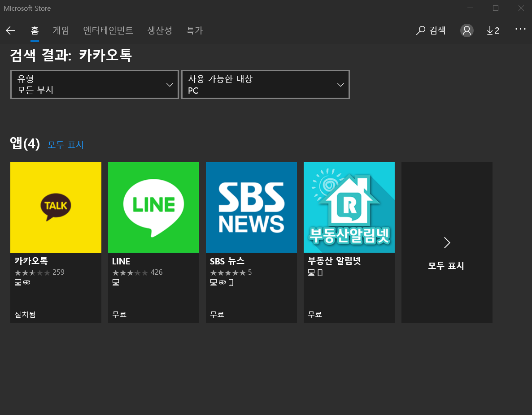Click the SBS 뉴스 star rating 5
The height and width of the screenshot is (415, 532).
click(x=231, y=272)
